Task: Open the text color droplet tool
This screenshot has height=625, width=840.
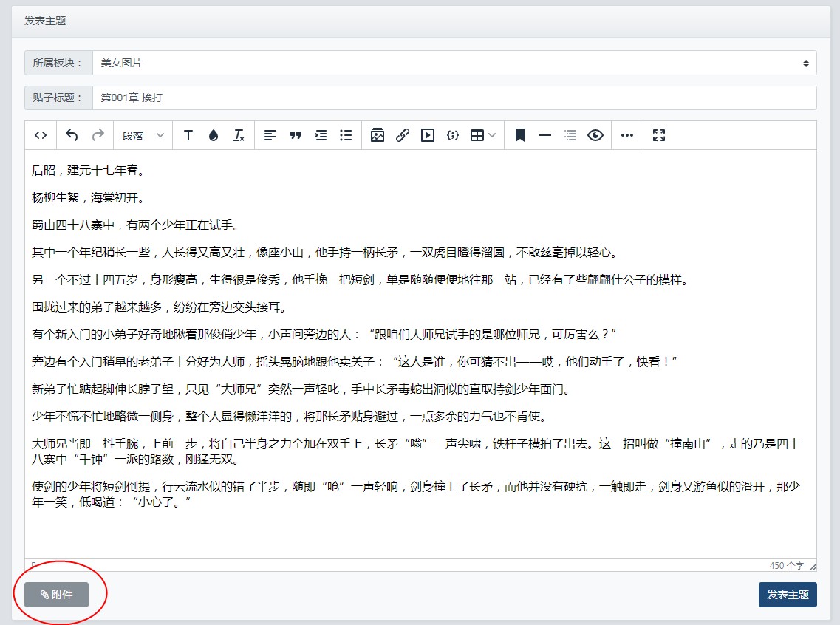Action: pos(214,135)
